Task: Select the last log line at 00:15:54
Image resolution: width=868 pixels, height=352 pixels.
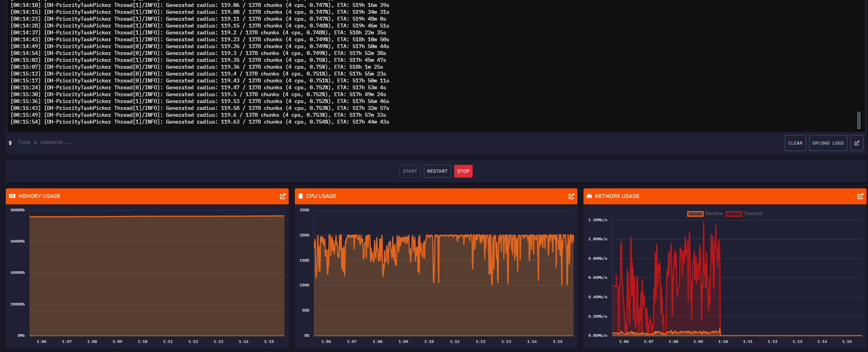Action: tap(200, 122)
